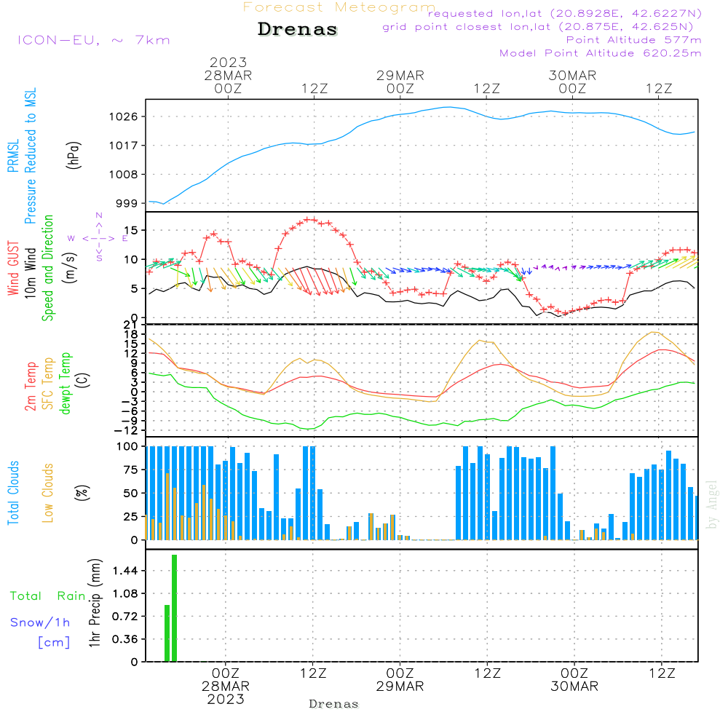Click the requested lon,lat coordinates text

(x=565, y=14)
